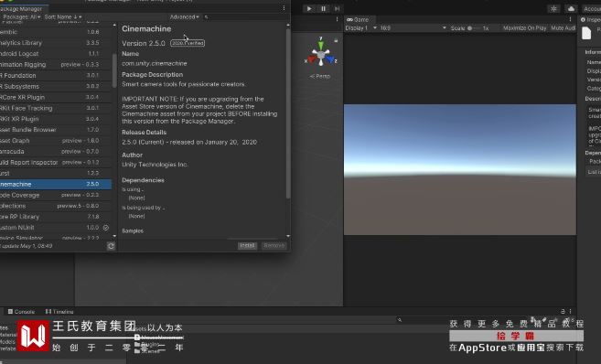Screen dimensions: 601x364
Task: Refresh the package list icon
Action: [111, 246]
